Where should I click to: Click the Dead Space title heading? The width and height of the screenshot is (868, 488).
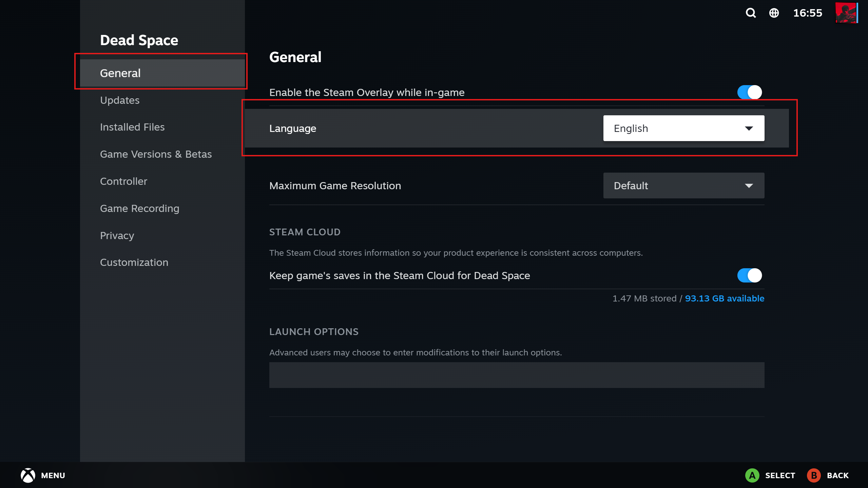(x=139, y=40)
